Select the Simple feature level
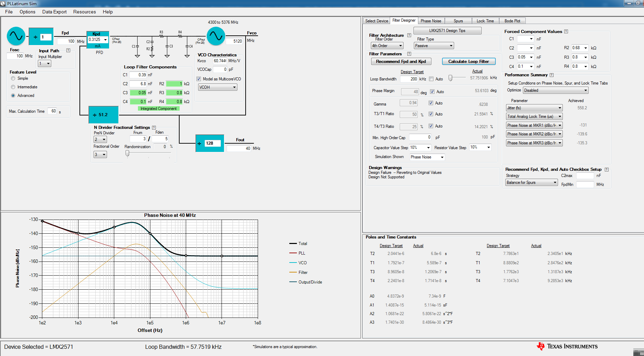 tap(13, 78)
